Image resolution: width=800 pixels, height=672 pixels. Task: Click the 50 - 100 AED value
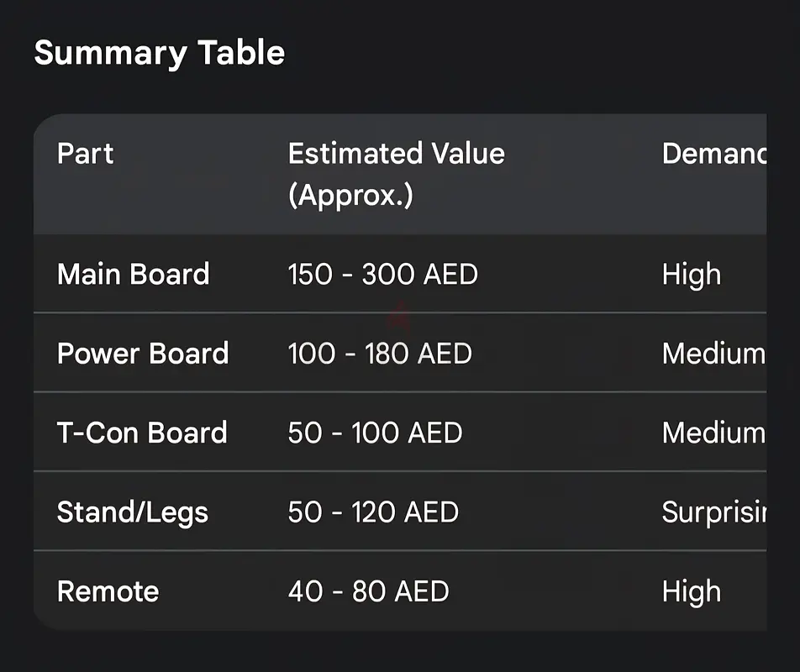tap(375, 433)
